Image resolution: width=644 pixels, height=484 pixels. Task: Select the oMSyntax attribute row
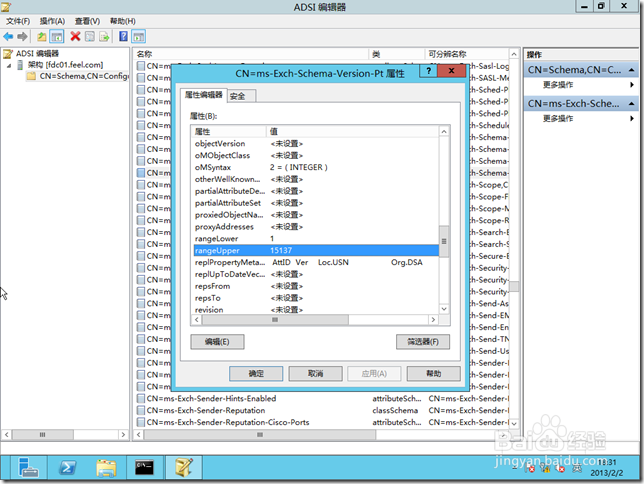coord(316,167)
